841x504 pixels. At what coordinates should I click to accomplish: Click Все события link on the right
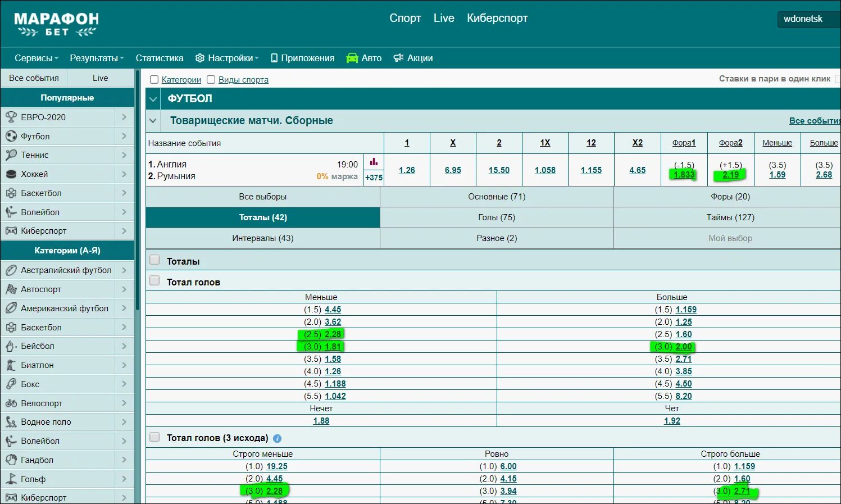[815, 121]
